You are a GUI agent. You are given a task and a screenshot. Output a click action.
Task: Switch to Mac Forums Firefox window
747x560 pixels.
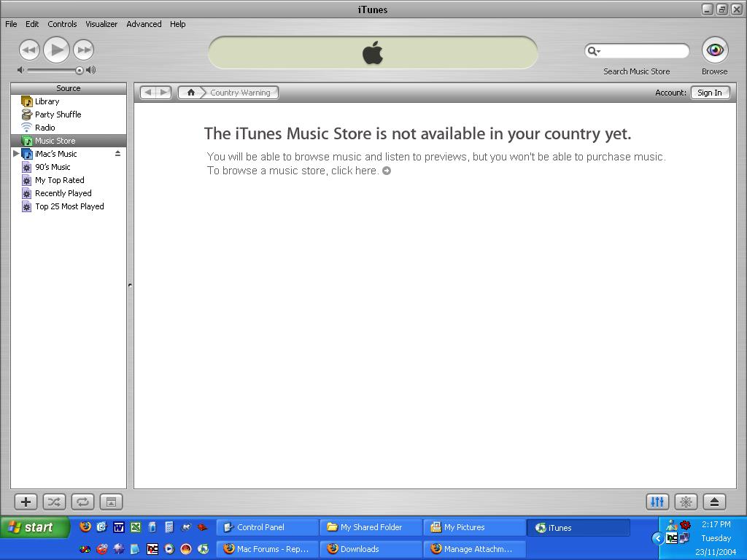(267, 549)
